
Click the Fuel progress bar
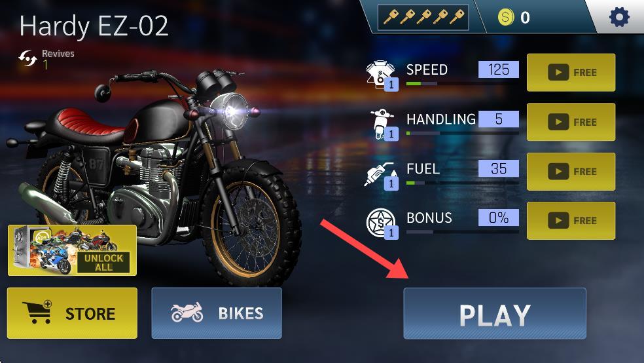point(463,183)
